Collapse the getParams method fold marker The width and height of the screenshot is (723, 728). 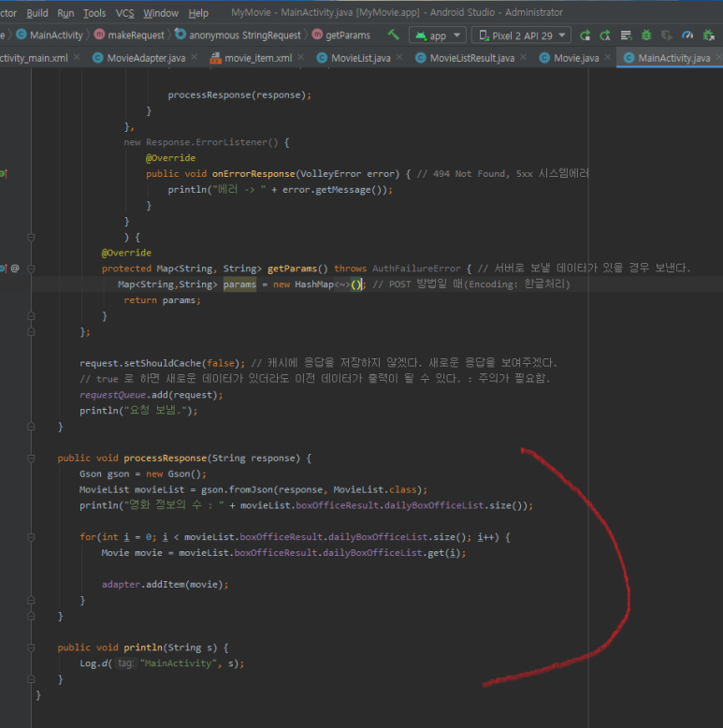click(x=31, y=269)
